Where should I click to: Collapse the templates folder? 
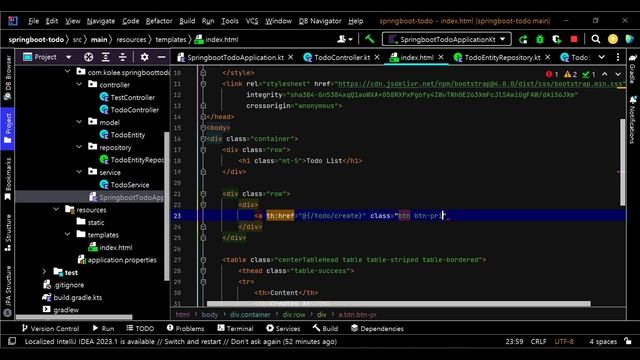pos(68,234)
